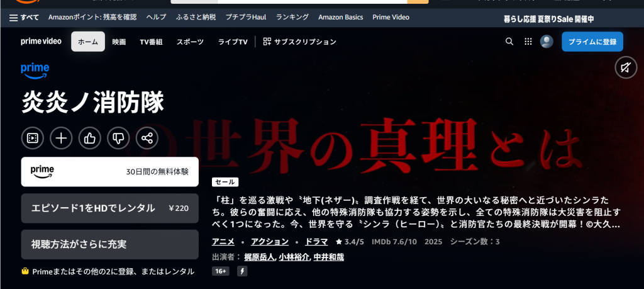Click the 16+ age rating badge

tap(221, 271)
